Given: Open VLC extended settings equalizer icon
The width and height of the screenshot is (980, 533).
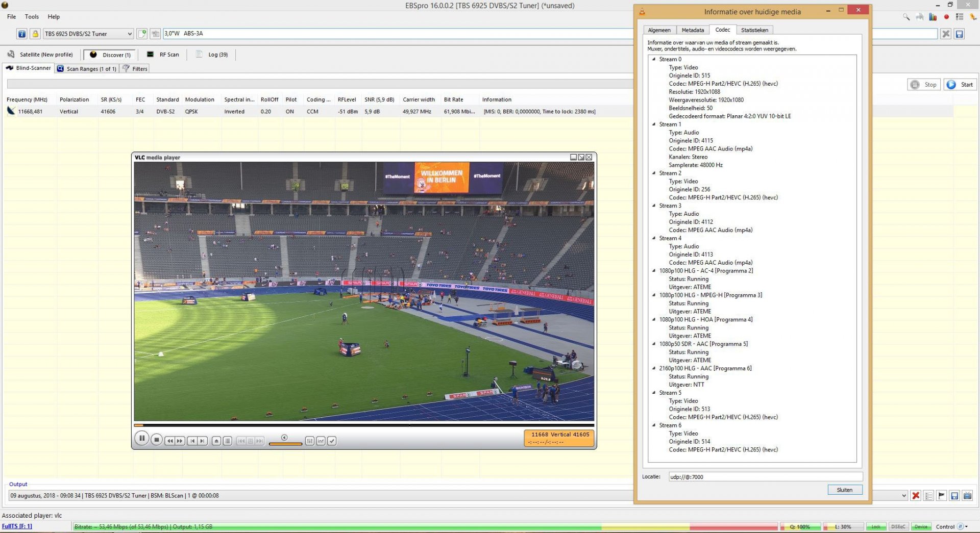Looking at the screenshot, I should 310,441.
